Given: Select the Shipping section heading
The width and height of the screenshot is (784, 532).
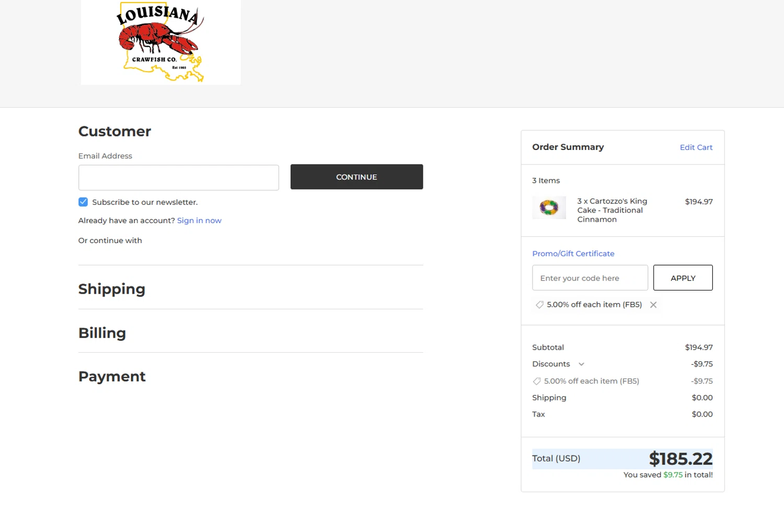Looking at the screenshot, I should click(x=112, y=289).
